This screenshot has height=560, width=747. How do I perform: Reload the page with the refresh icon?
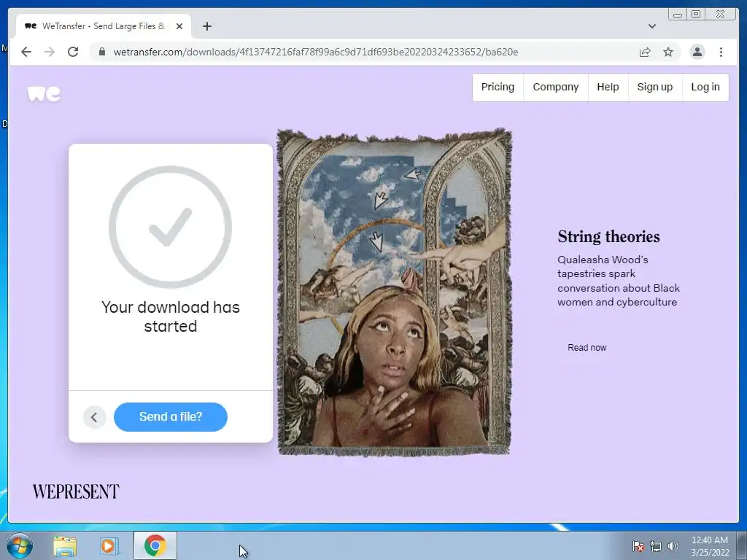pos(73,52)
